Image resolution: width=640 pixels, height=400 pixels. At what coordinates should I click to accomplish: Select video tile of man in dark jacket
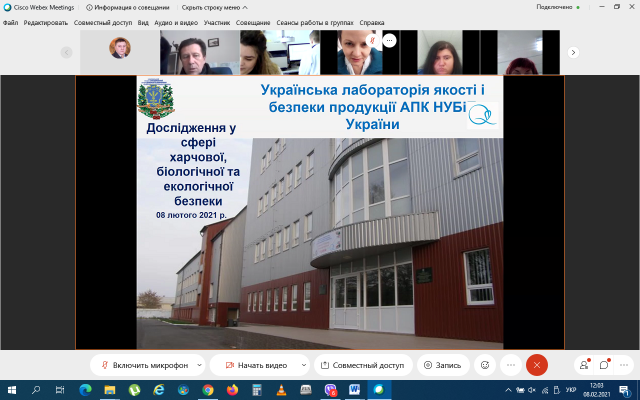coord(200,52)
